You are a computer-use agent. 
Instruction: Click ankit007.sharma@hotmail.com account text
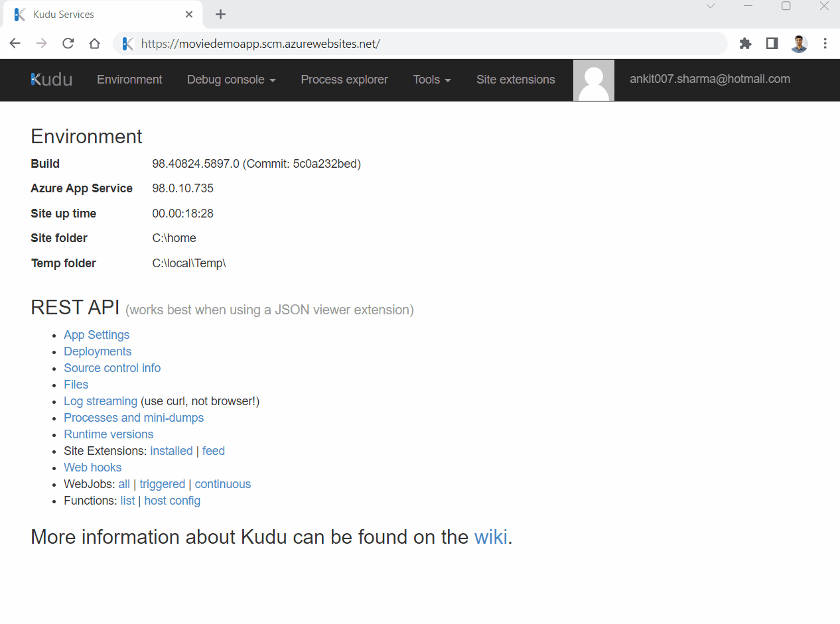pos(710,79)
